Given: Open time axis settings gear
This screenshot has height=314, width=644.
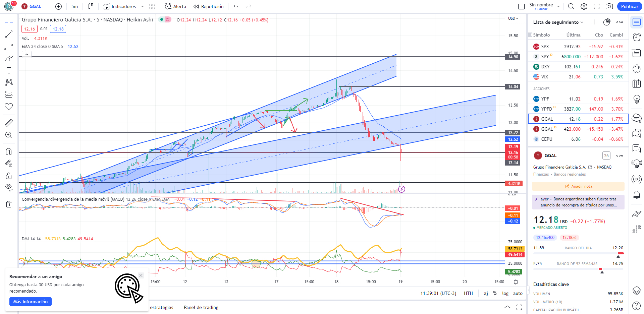Looking at the screenshot, I should tap(516, 282).
